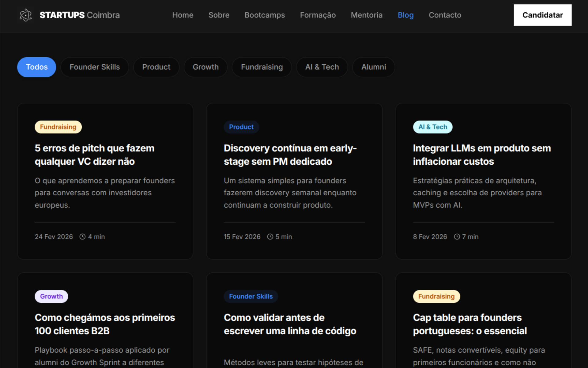Open the Contacto nav item
This screenshot has height=368, width=588.
coord(445,15)
